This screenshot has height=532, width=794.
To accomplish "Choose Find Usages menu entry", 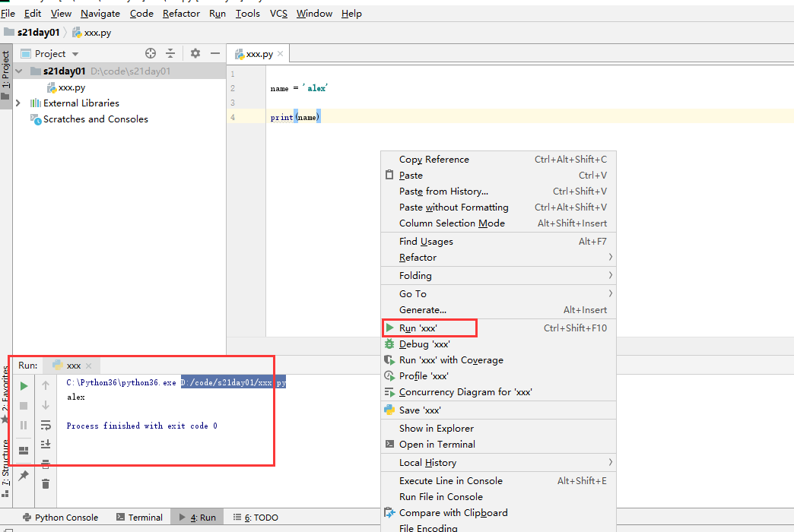I will tap(498, 242).
